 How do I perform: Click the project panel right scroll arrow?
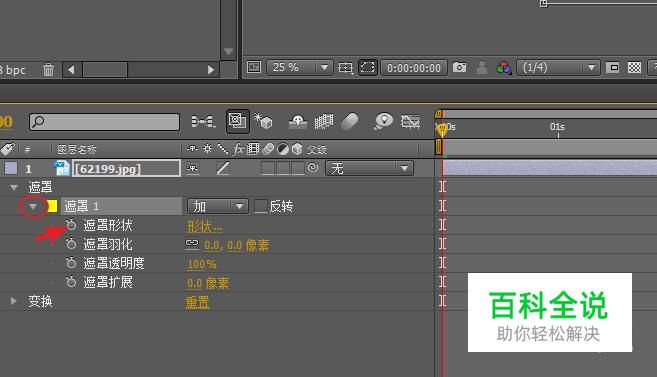(211, 70)
